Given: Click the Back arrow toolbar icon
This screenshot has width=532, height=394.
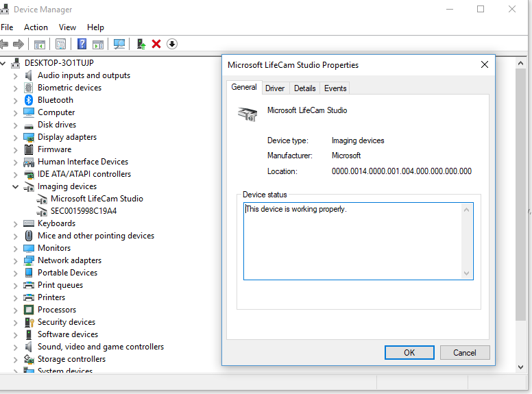Looking at the screenshot, I should coord(3,44).
